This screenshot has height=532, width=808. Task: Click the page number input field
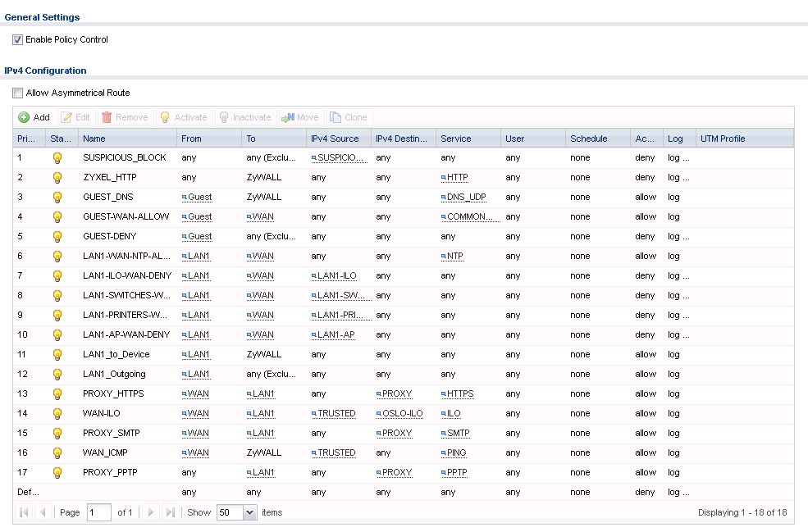point(98,512)
